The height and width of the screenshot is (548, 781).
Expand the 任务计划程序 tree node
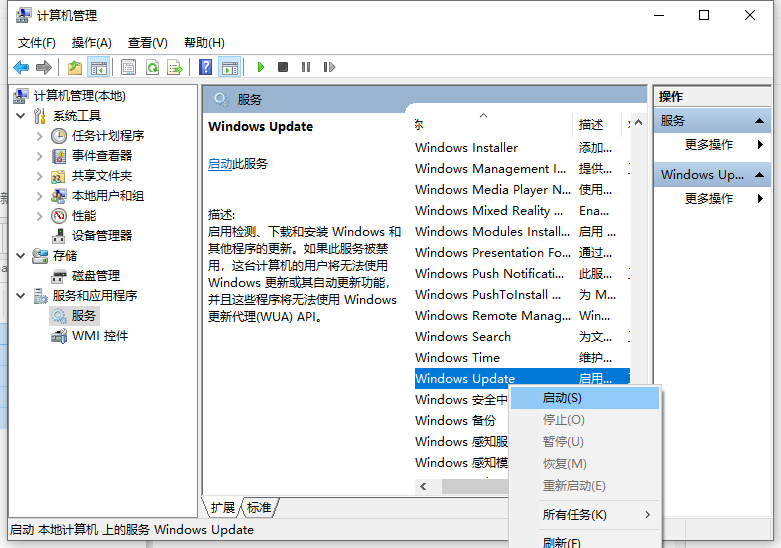pyautogui.click(x=40, y=136)
